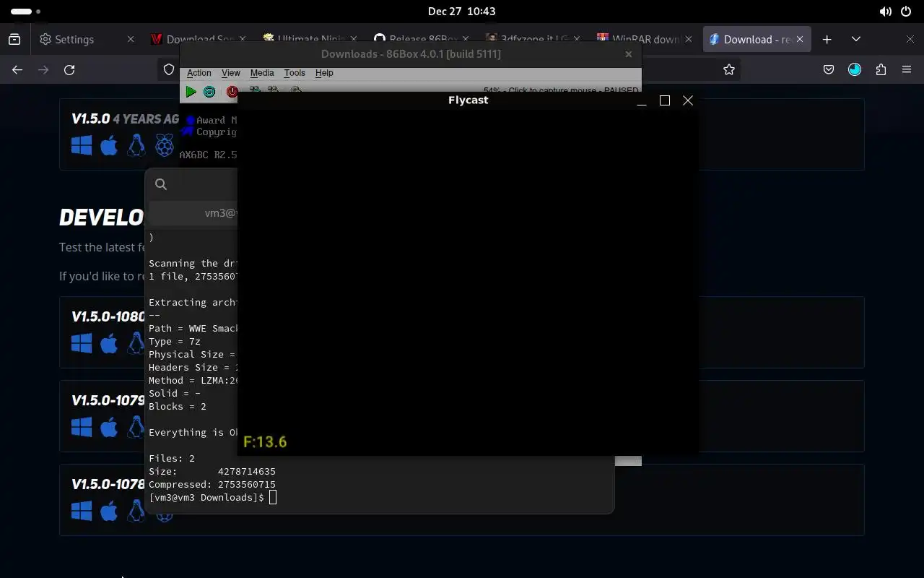Viewport: 924px width, 578px height.
Task: Click 86Box teal hard reset icon
Action: point(209,92)
